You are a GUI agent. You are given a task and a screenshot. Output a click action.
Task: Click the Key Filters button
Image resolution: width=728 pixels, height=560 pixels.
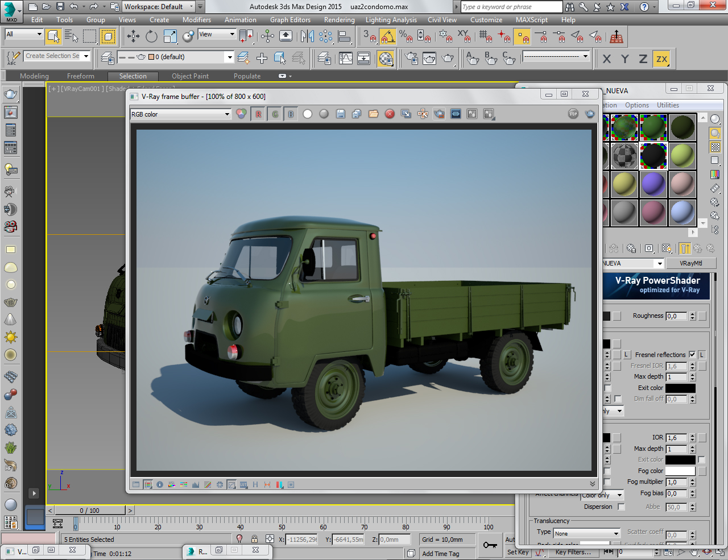pos(573,552)
